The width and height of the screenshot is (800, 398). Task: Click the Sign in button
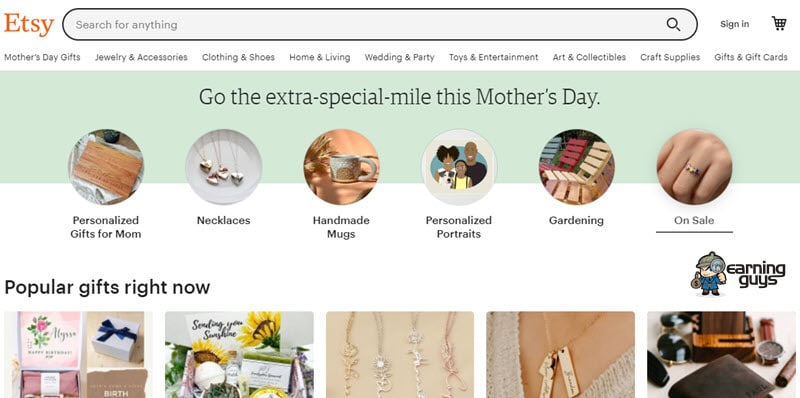[x=735, y=24]
